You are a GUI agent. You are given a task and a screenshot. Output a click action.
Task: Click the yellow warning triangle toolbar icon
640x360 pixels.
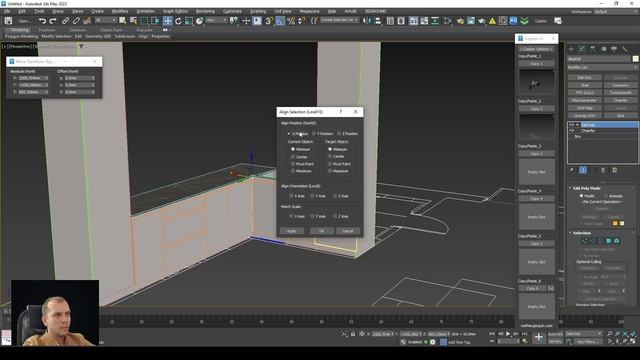point(492,20)
